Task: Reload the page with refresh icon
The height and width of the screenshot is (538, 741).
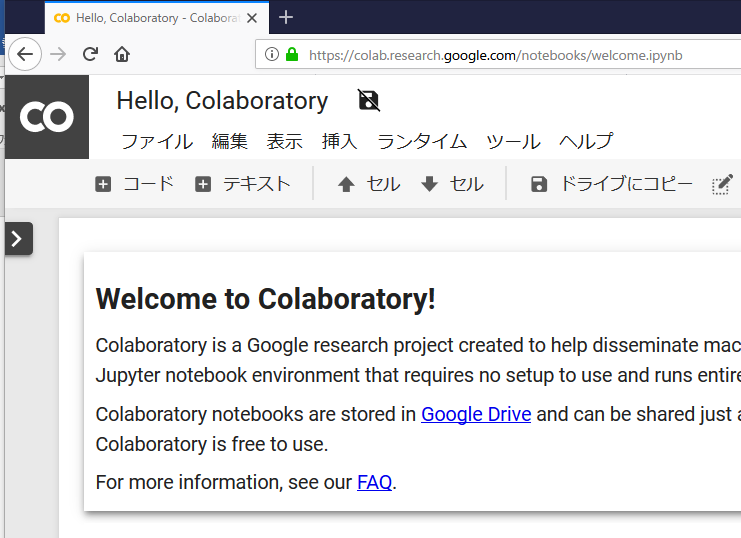Action: (90, 54)
